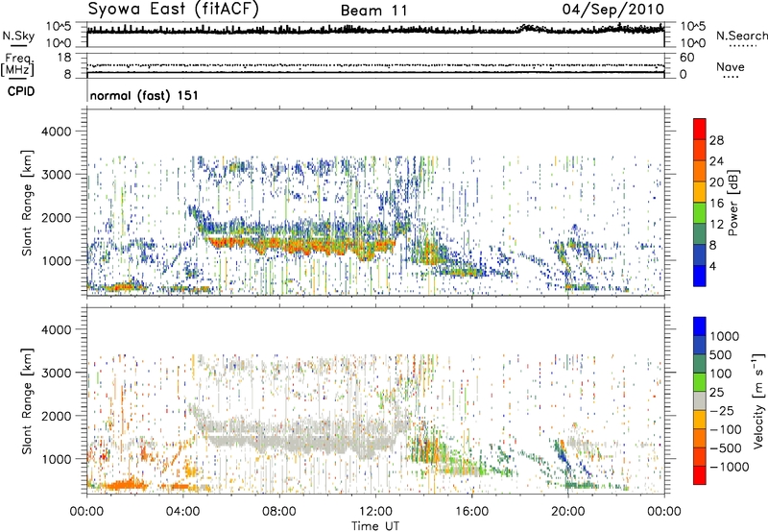Screen dimensions: 768x532
Task: Click the '4000' tick on the Power panel
Action: [57, 132]
